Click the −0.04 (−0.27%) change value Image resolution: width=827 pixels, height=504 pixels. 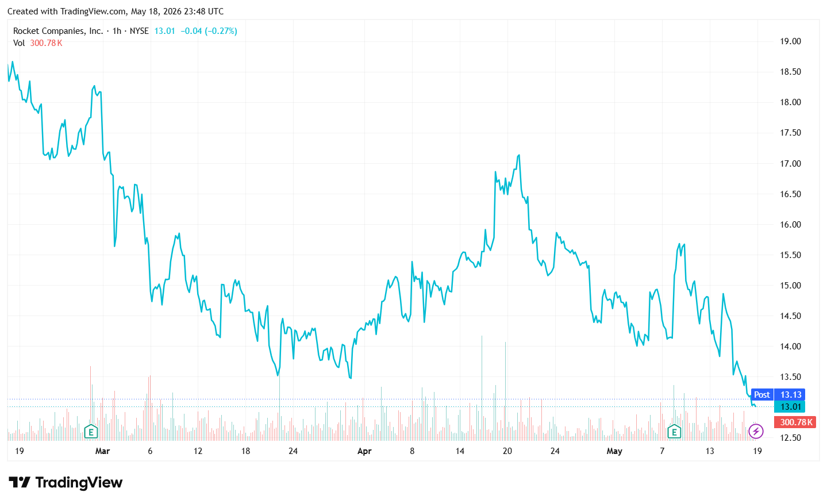pos(209,31)
